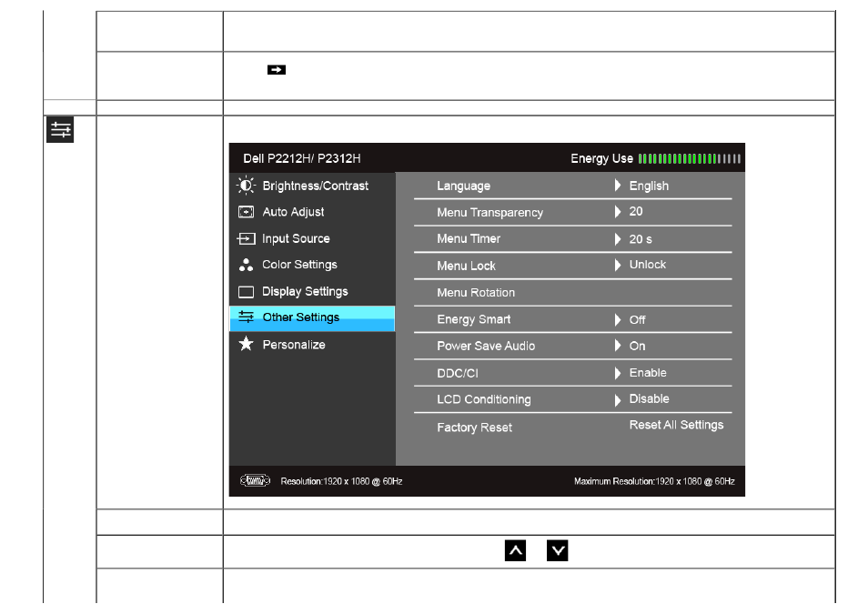
Task: Click the English language value
Action: (x=649, y=186)
